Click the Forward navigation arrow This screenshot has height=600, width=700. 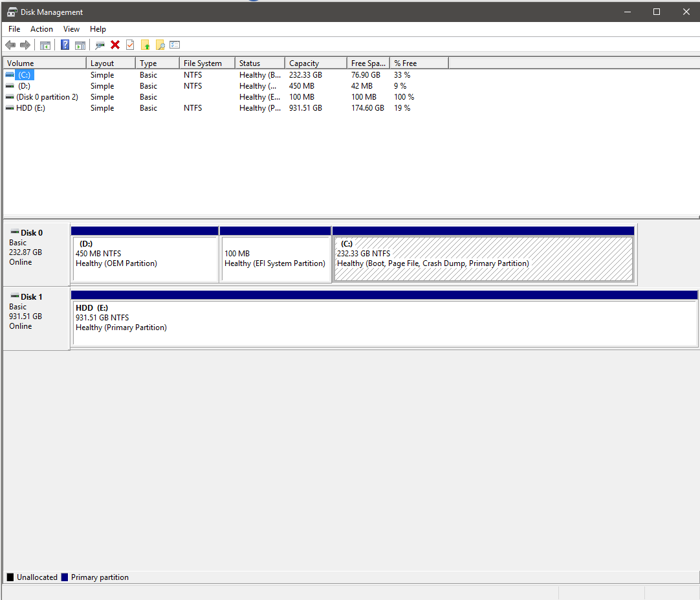[x=25, y=45]
